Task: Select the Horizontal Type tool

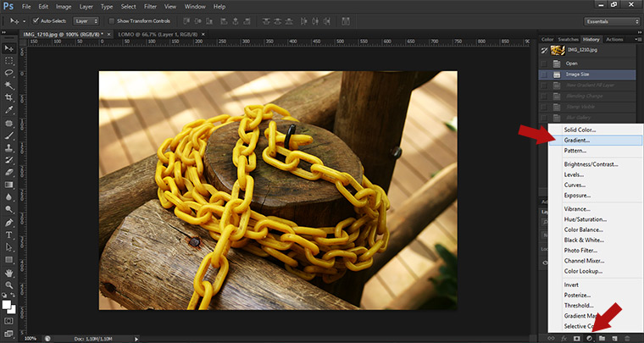Action: point(8,235)
